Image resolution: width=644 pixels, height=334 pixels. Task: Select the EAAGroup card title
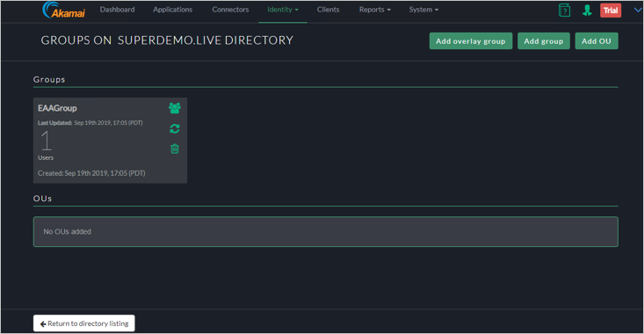pos(57,108)
